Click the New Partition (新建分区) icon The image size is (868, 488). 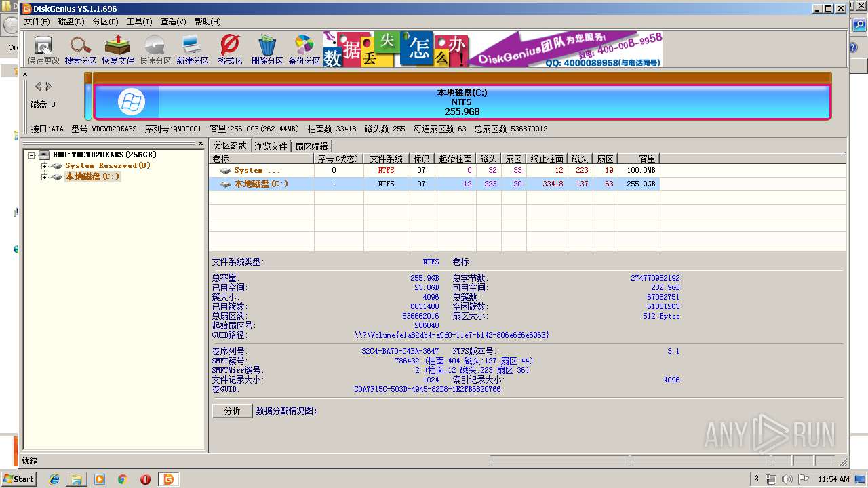[193, 50]
